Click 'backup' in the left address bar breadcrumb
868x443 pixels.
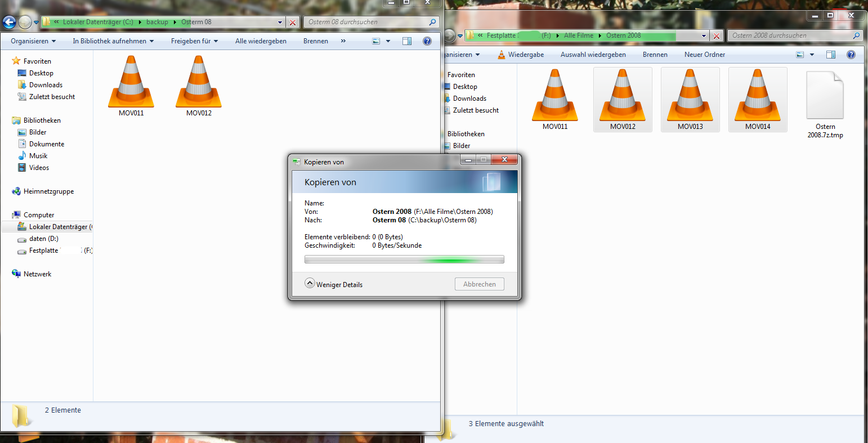pos(157,22)
